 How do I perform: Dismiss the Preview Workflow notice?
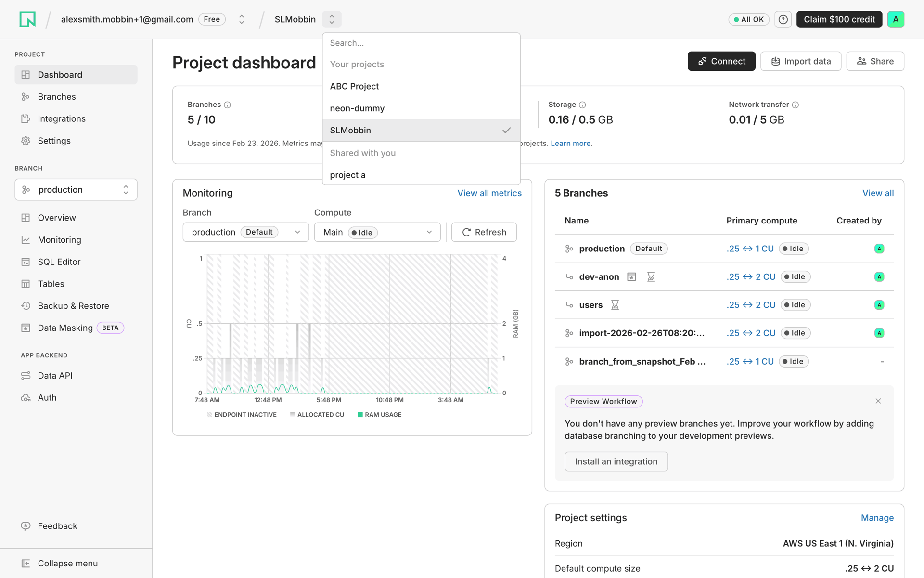[878, 401]
